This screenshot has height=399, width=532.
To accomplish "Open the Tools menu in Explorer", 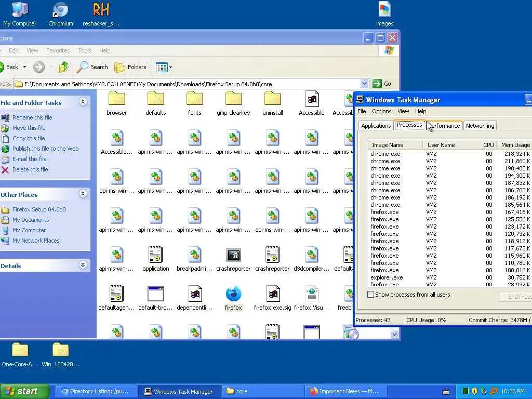I will (x=85, y=50).
